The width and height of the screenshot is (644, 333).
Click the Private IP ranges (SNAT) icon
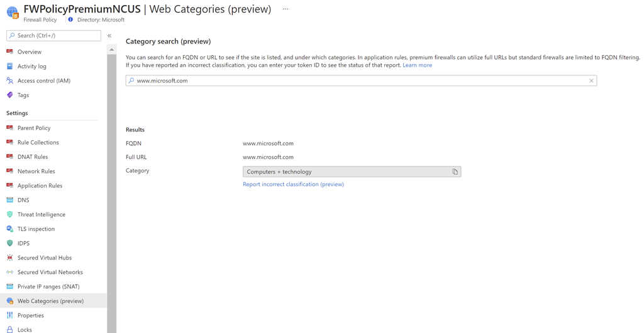click(x=10, y=287)
